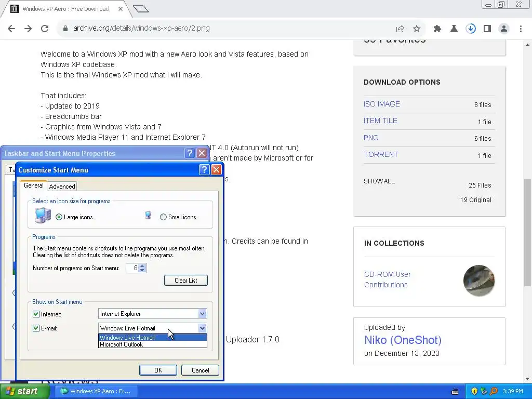This screenshot has height=399, width=532.
Task: Collapse the E-mail program dropdown arrow
Action: (202, 328)
